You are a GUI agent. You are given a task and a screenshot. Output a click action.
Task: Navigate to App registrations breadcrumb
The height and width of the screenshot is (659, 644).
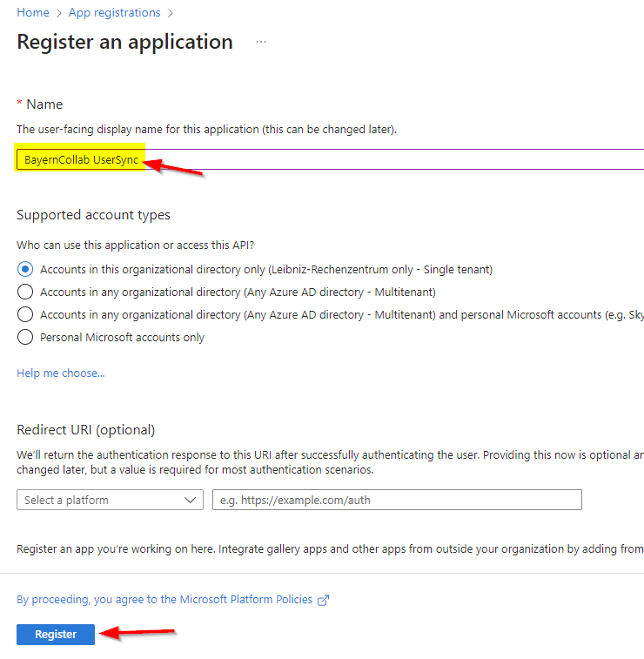click(x=115, y=13)
